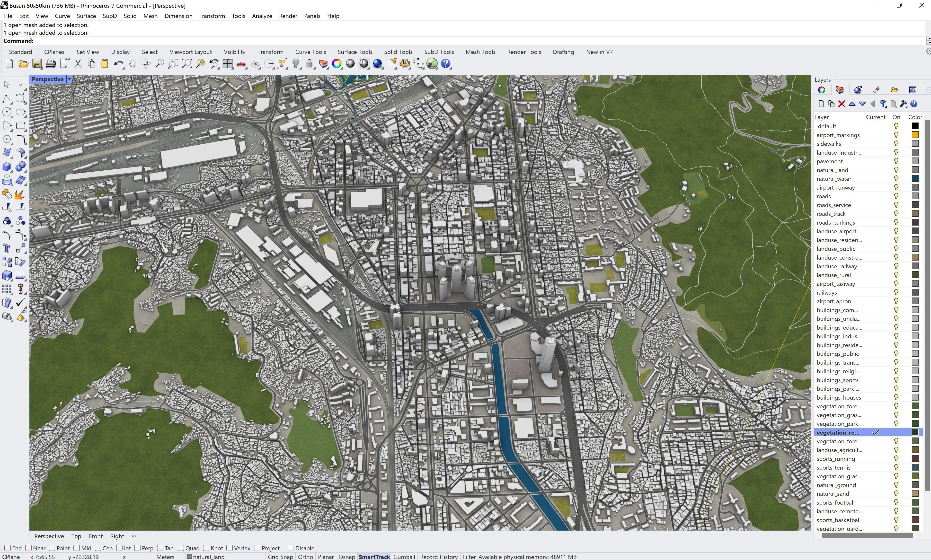Click the padlock Lock objects icon
The image size is (931, 560).
point(310,64)
